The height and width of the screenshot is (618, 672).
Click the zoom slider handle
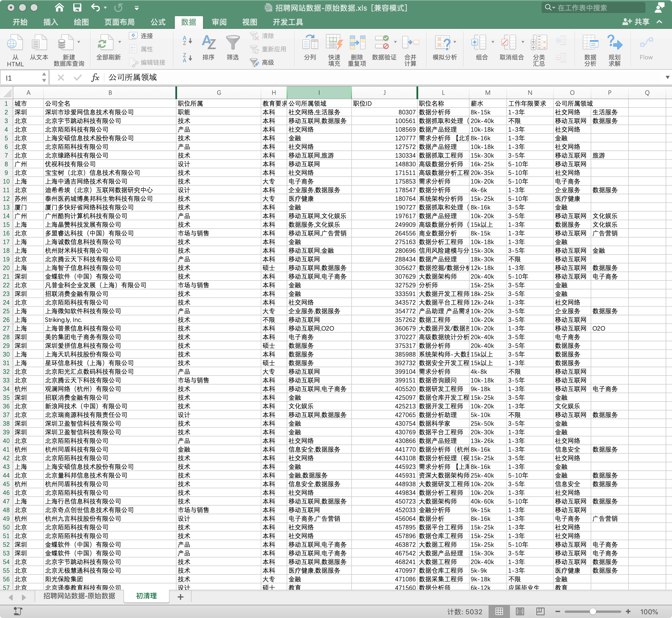[x=592, y=611]
